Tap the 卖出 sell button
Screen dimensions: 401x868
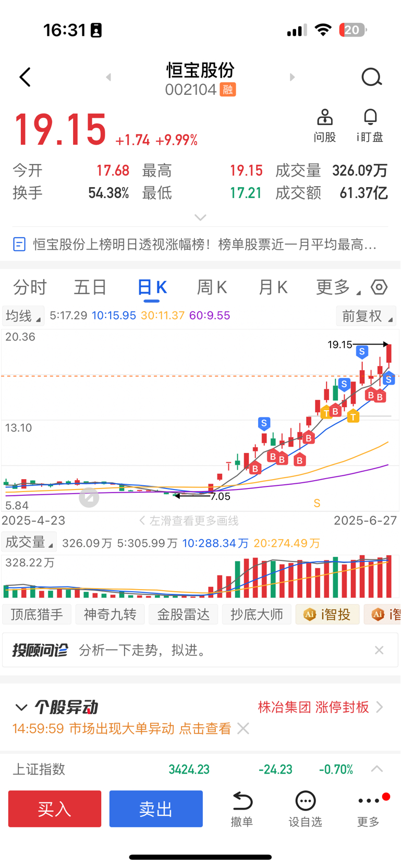[x=156, y=809]
